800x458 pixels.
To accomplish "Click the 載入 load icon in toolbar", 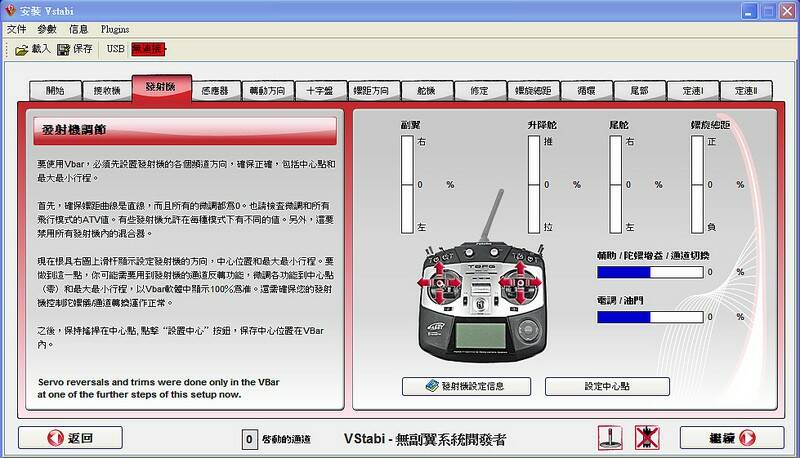I will pyautogui.click(x=21, y=50).
